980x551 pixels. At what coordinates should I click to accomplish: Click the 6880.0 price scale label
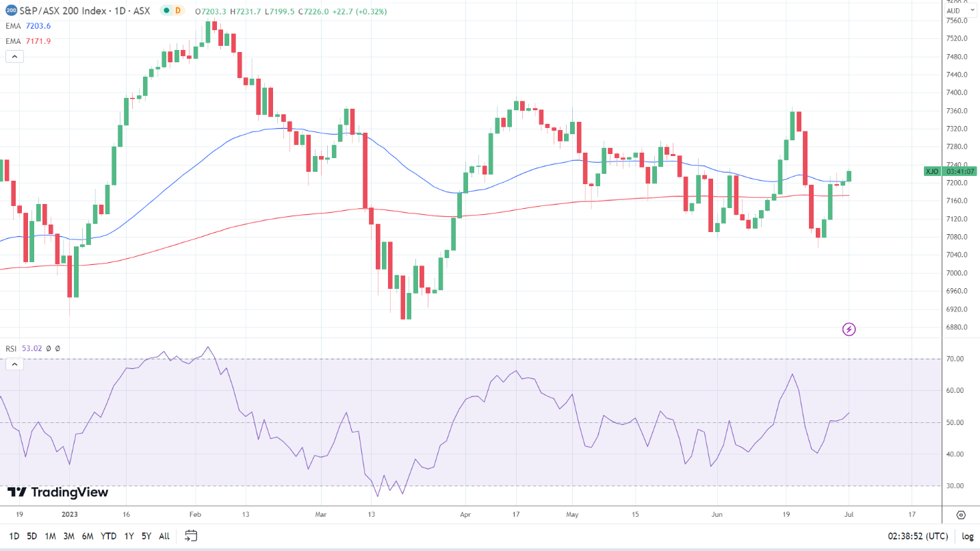click(x=955, y=327)
